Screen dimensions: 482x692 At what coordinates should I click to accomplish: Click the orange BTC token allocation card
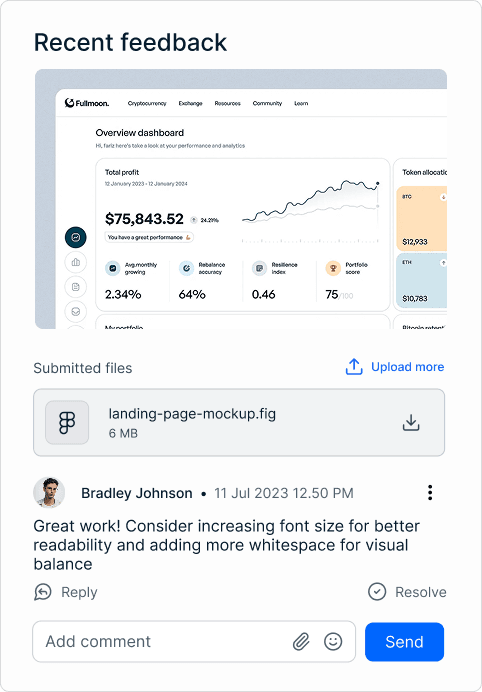point(422,218)
